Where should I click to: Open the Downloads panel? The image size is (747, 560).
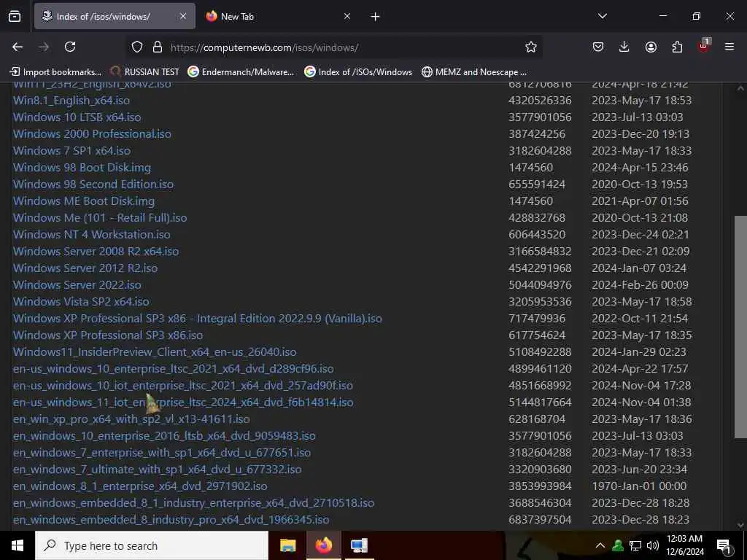click(x=624, y=47)
